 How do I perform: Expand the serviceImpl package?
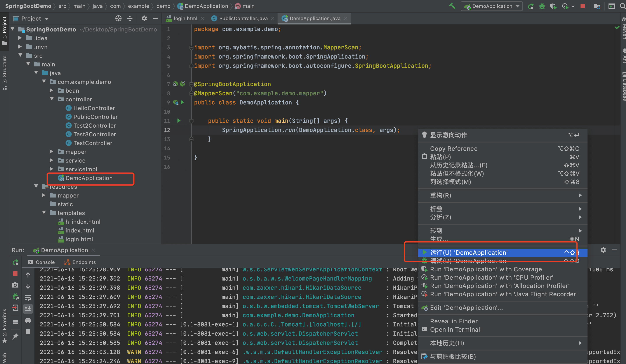tap(52, 169)
